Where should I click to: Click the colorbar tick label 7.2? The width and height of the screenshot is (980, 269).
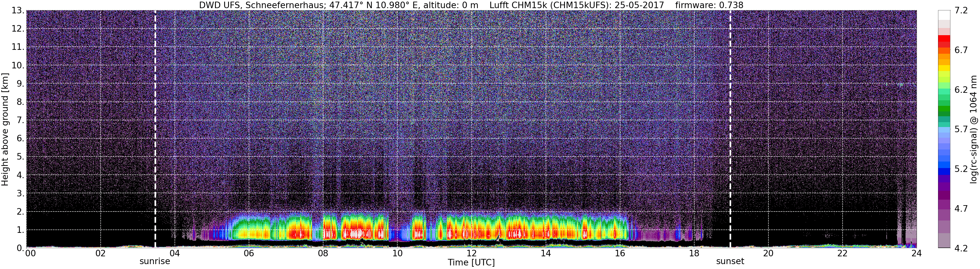pyautogui.click(x=961, y=11)
